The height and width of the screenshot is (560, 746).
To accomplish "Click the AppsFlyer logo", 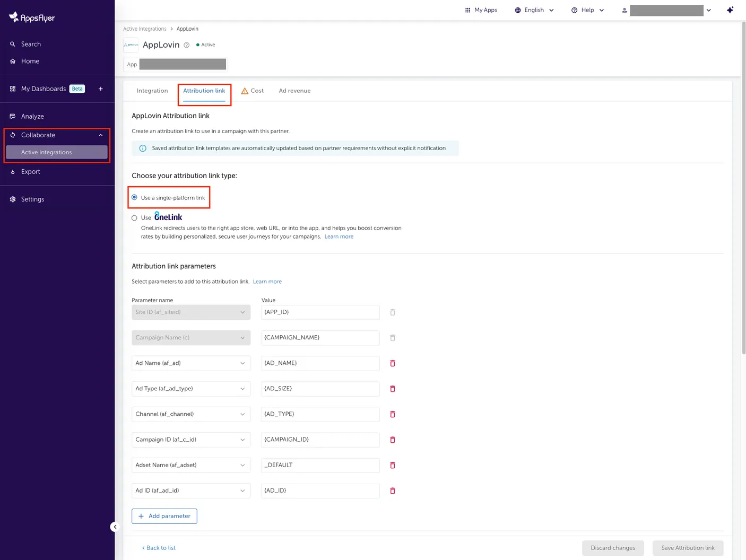I will click(32, 17).
